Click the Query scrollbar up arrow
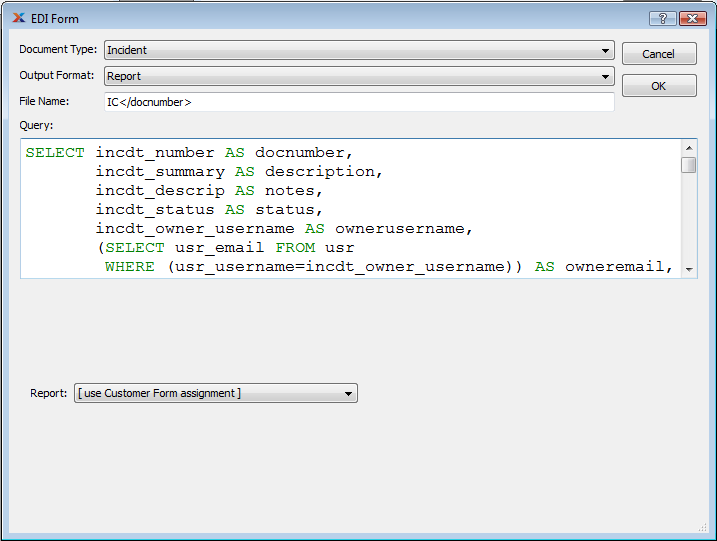The height and width of the screenshot is (541, 717). pyautogui.click(x=688, y=147)
